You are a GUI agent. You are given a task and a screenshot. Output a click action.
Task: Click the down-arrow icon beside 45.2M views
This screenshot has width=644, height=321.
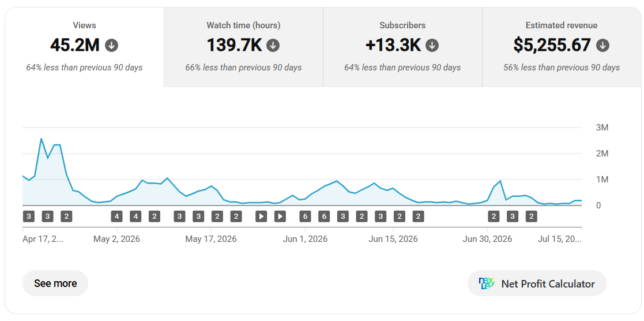click(111, 45)
